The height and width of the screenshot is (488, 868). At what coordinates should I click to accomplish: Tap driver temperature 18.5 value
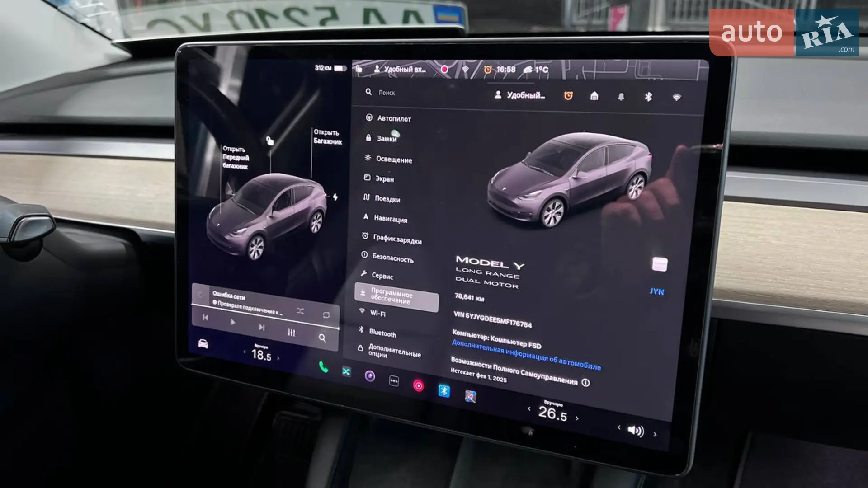click(x=261, y=355)
